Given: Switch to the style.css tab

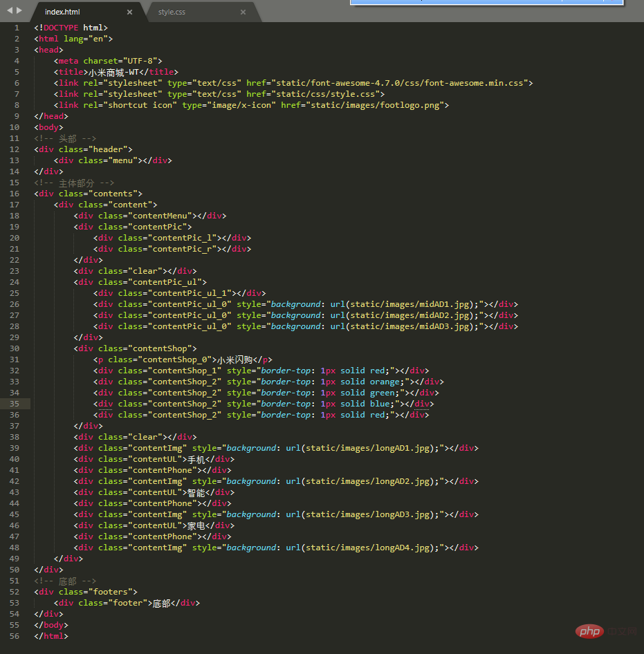Looking at the screenshot, I should pyautogui.click(x=172, y=12).
